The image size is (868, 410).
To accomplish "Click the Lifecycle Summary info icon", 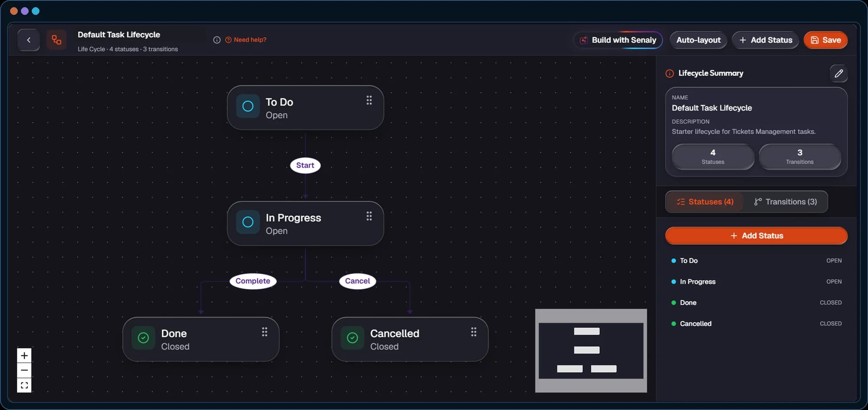I will [x=670, y=73].
